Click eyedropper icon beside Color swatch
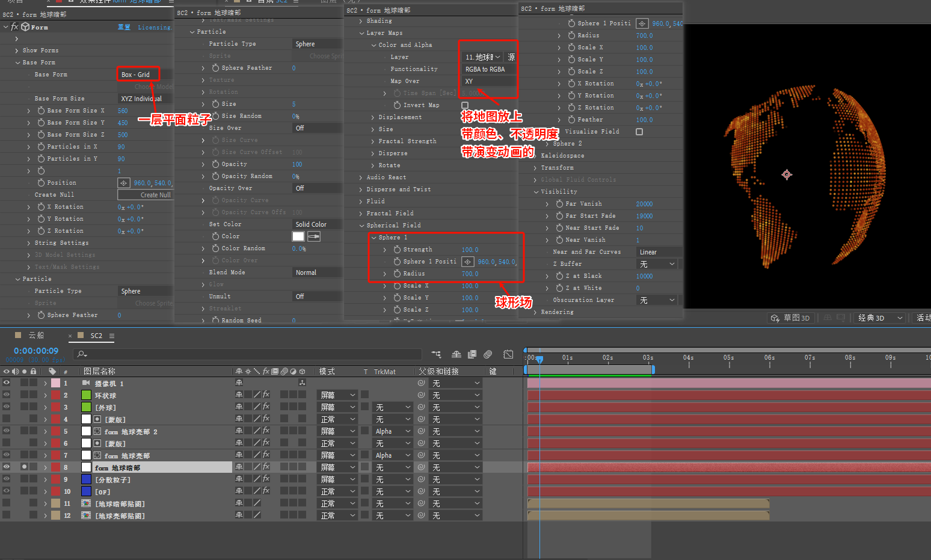Viewport: 931px width, 560px height. 313,236
